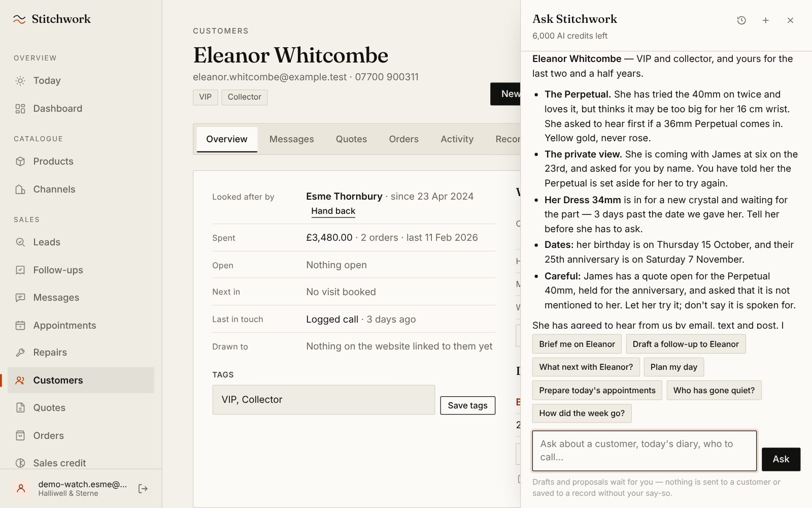Image resolution: width=812 pixels, height=508 pixels.
Task: Click the Save tags button
Action: [467, 405]
